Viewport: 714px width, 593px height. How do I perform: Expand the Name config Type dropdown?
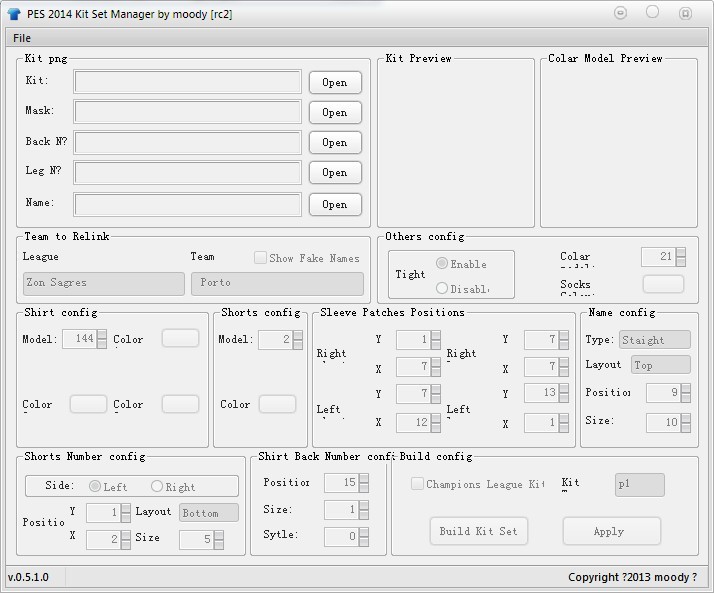pyautogui.click(x=654, y=340)
